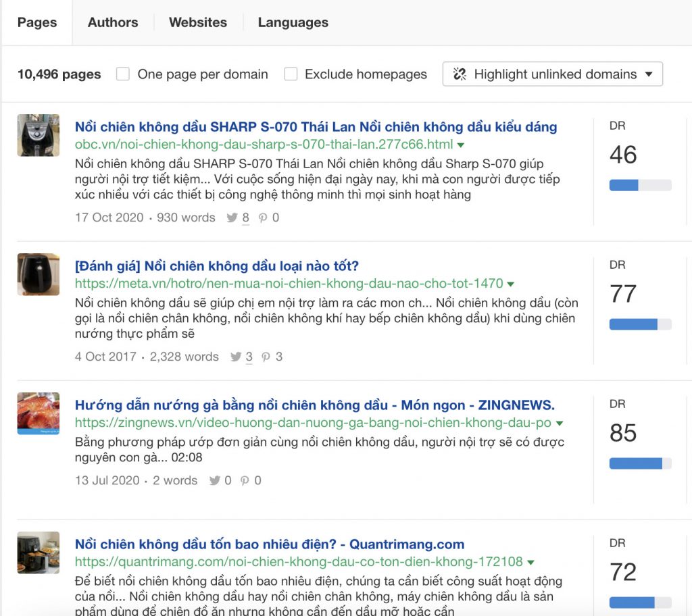Screen dimensions: 692x616
Task: Open the obc.vn SHARP S-070 URL
Action: [x=264, y=145]
